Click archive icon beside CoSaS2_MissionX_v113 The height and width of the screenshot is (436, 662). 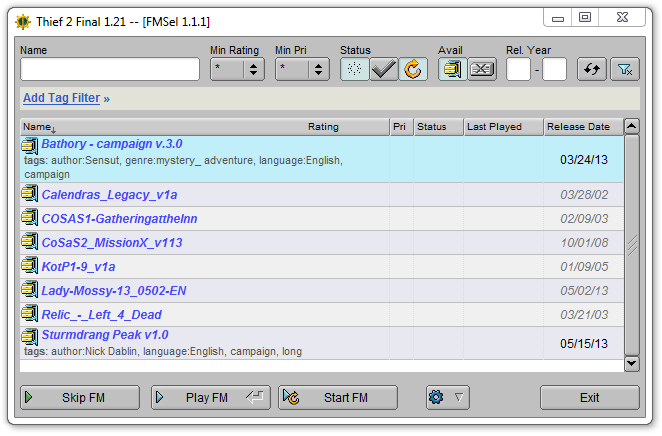click(30, 241)
